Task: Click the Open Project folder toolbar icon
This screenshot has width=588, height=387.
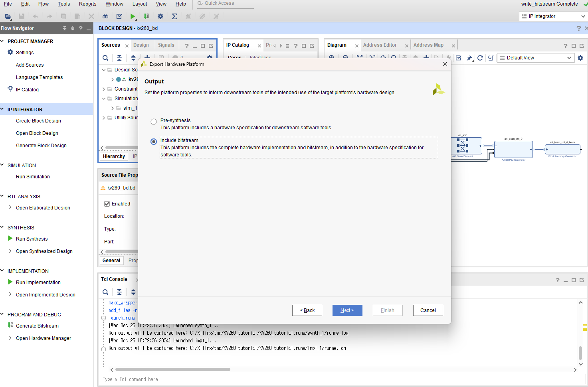Action: (8, 16)
